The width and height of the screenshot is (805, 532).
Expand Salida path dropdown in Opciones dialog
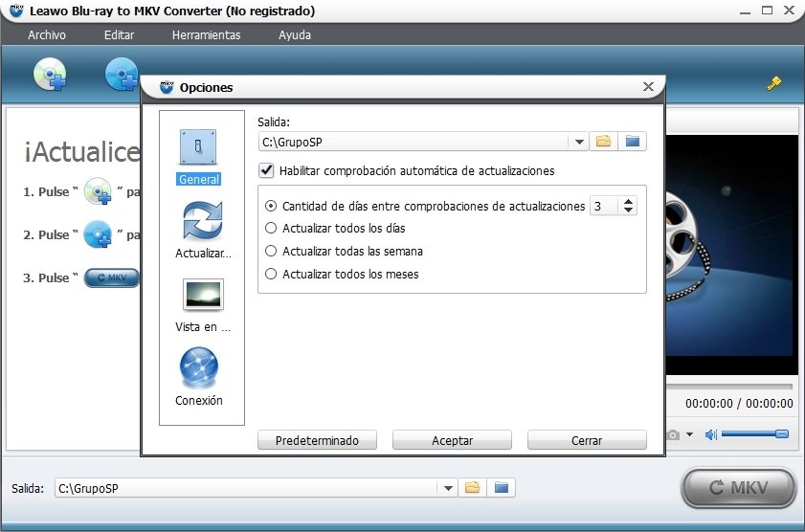point(579,143)
